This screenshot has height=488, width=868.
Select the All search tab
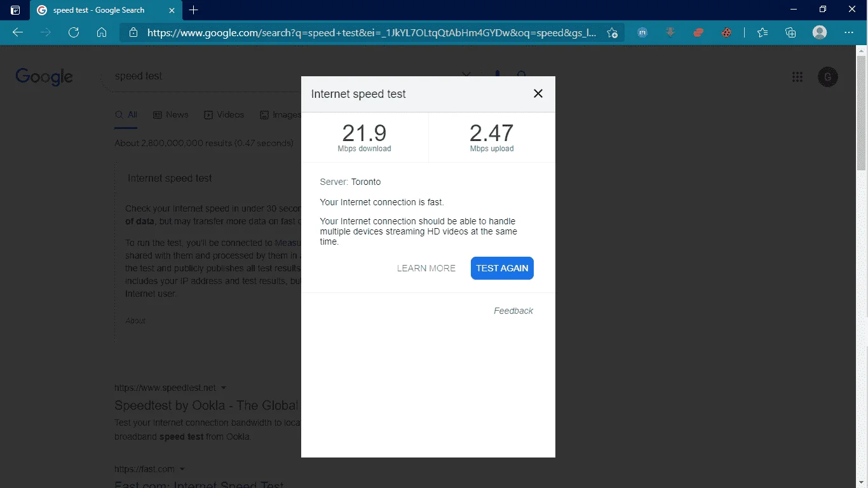point(126,115)
